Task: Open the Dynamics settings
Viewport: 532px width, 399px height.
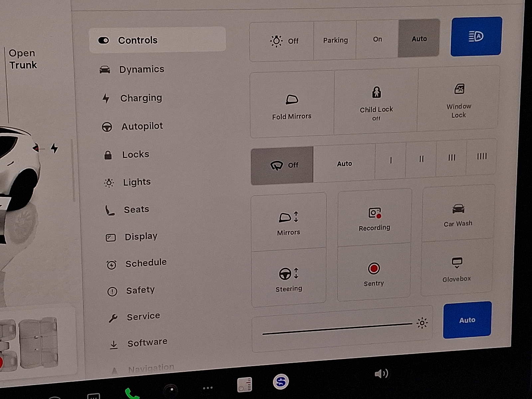Action: (142, 69)
